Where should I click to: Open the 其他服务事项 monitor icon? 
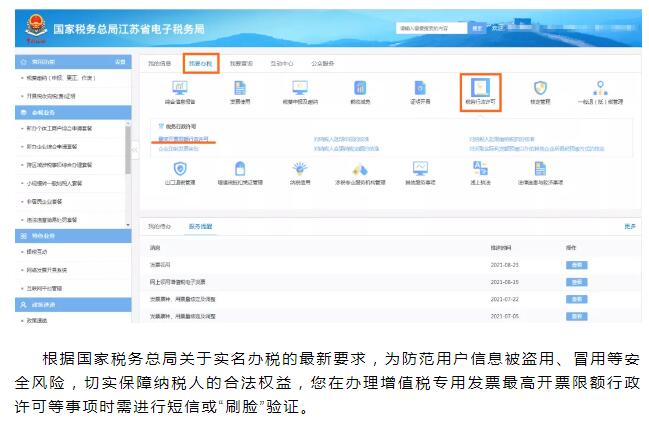pos(420,169)
